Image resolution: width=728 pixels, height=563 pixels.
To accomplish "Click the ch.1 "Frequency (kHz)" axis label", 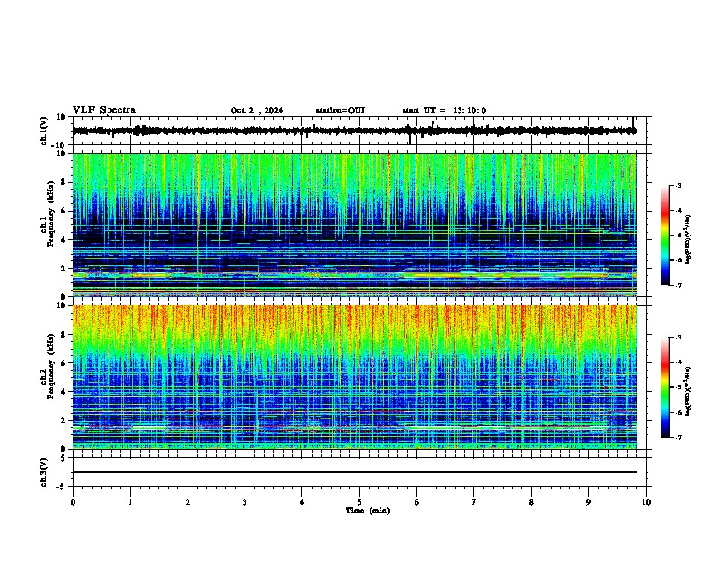I will [51, 213].
